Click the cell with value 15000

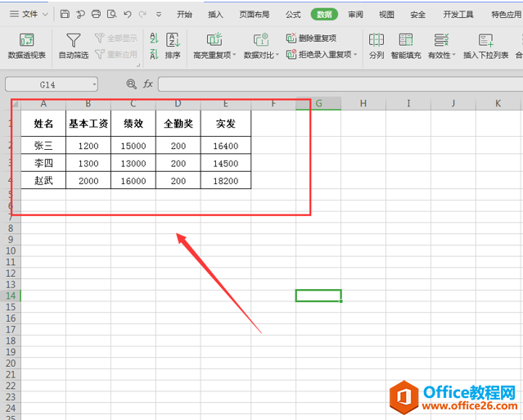133,146
